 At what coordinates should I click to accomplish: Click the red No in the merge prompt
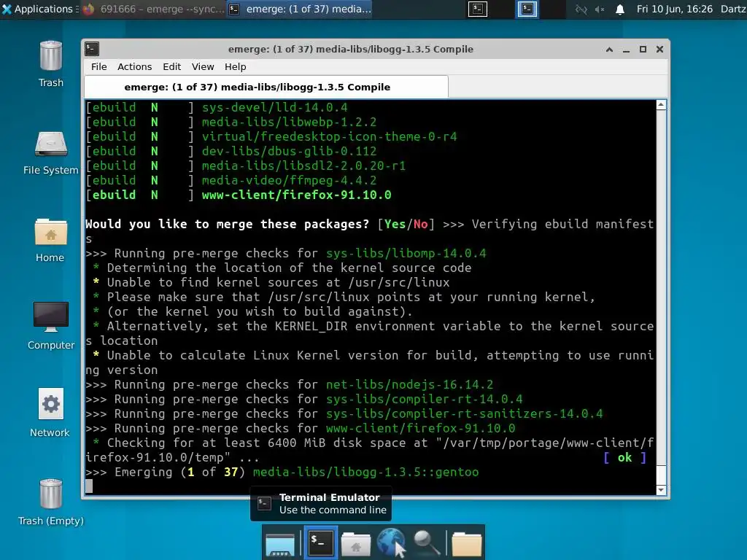click(x=421, y=225)
